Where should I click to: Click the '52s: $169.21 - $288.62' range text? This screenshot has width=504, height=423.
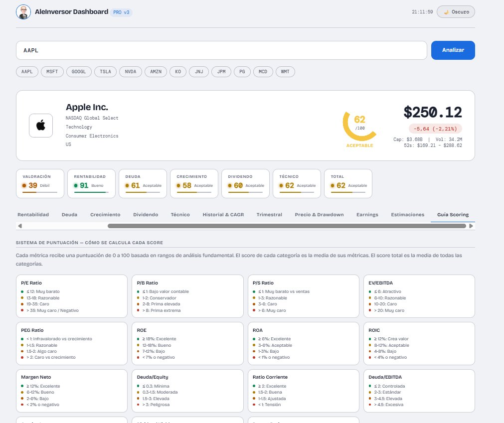[433, 145]
